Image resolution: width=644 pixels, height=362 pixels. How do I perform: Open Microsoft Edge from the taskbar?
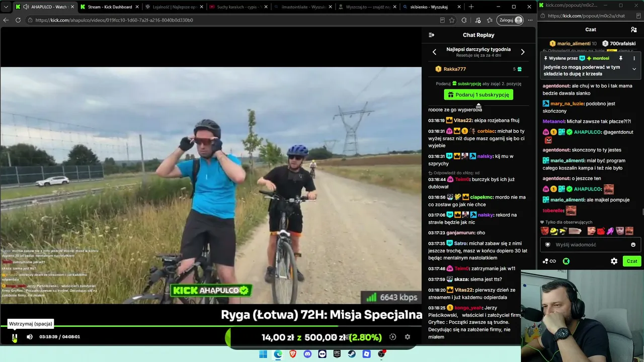pyautogui.click(x=278, y=354)
